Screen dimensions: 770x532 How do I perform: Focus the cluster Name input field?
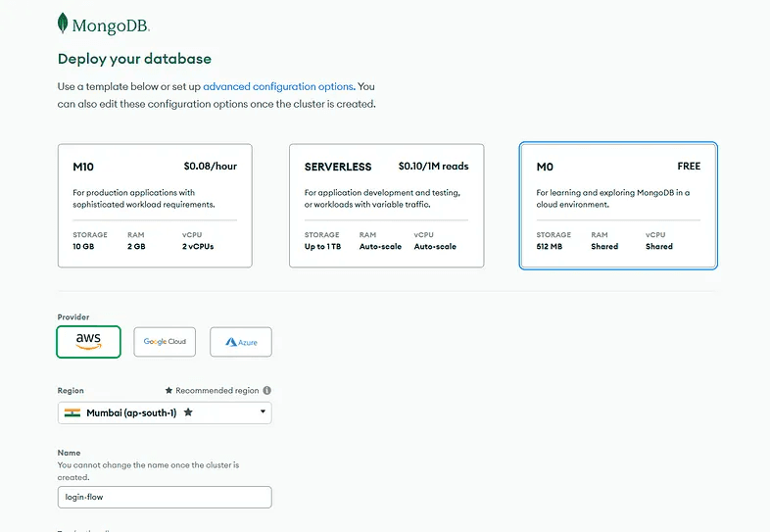coord(165,497)
